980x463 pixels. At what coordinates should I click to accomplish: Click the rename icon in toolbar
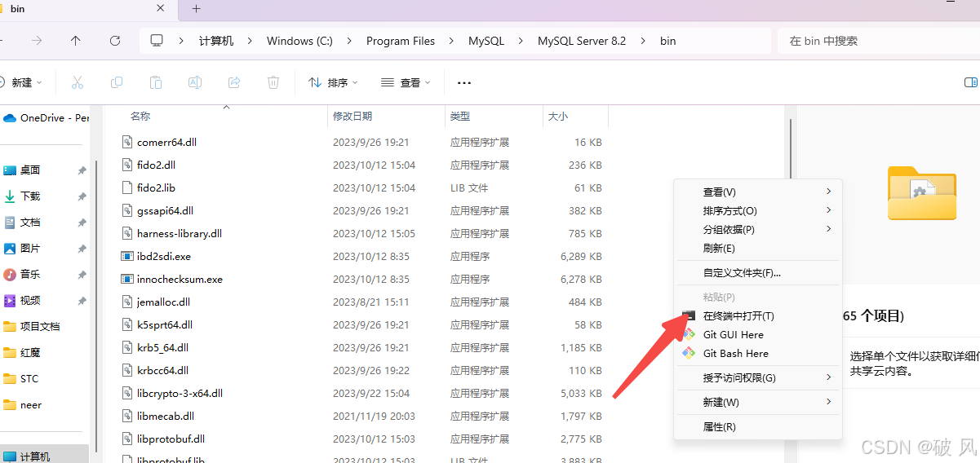pos(195,82)
